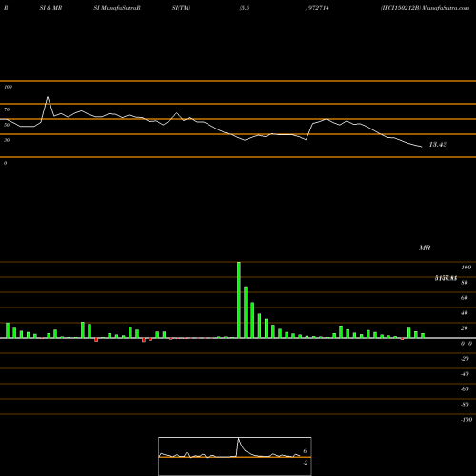Viewport: 476px width, 476px height.
Task: Click the '(5,5' parameter text
Action: pyautogui.click(x=245, y=8)
